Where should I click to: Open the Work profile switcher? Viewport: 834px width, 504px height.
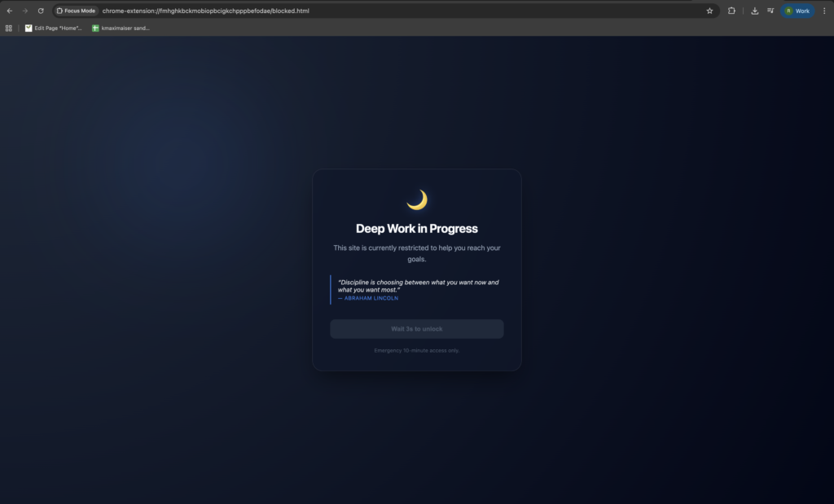797,11
